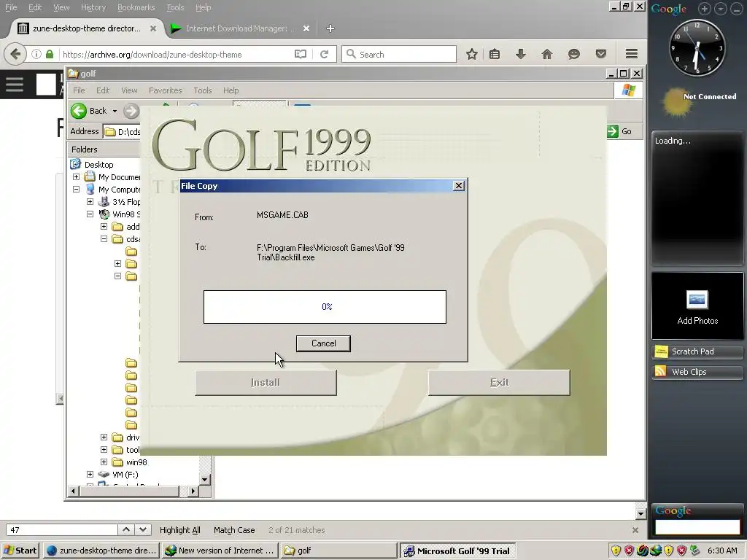The height and width of the screenshot is (560, 747).
Task: Click the green padlock in the URL bar
Action: click(50, 54)
